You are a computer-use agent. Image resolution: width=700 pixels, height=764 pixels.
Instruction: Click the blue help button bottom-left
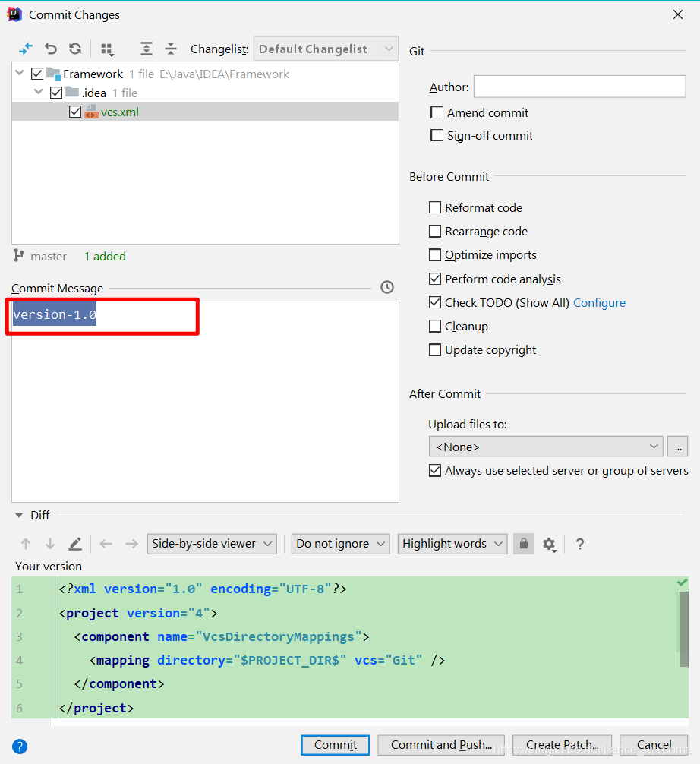point(20,747)
